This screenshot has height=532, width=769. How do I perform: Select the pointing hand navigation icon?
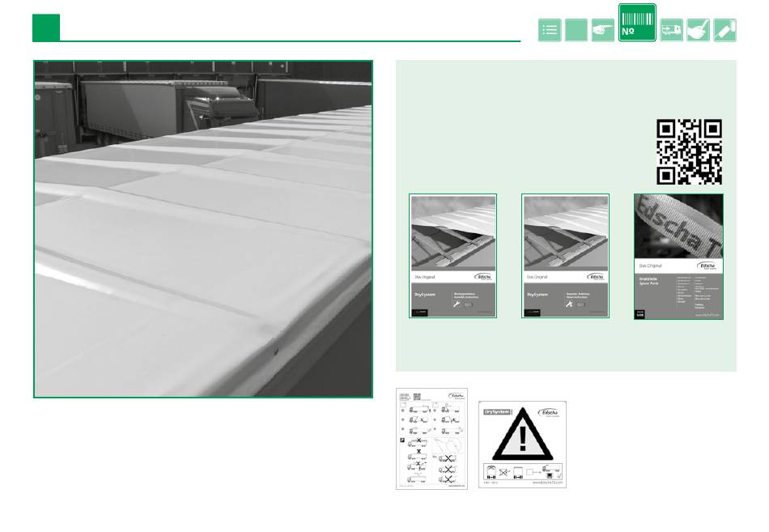603,30
